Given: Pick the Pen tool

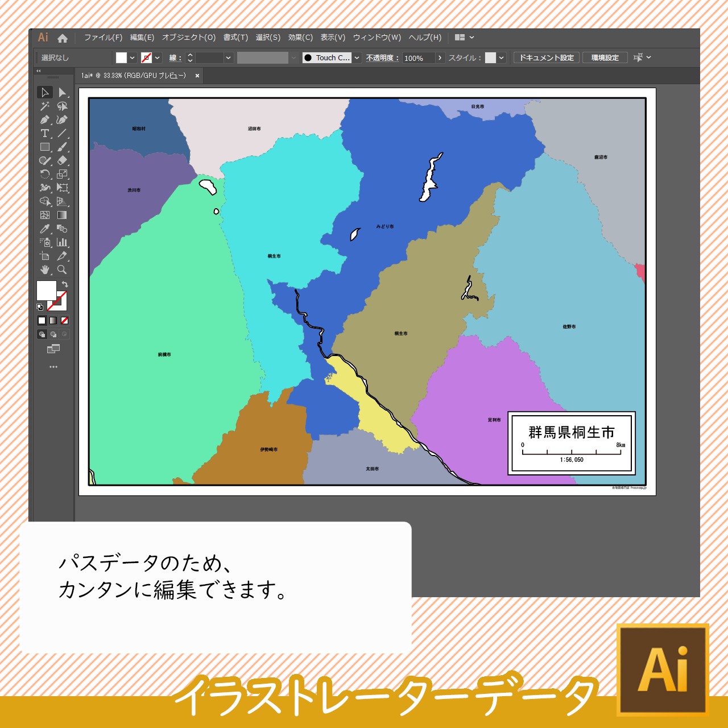Looking at the screenshot, I should (x=45, y=119).
